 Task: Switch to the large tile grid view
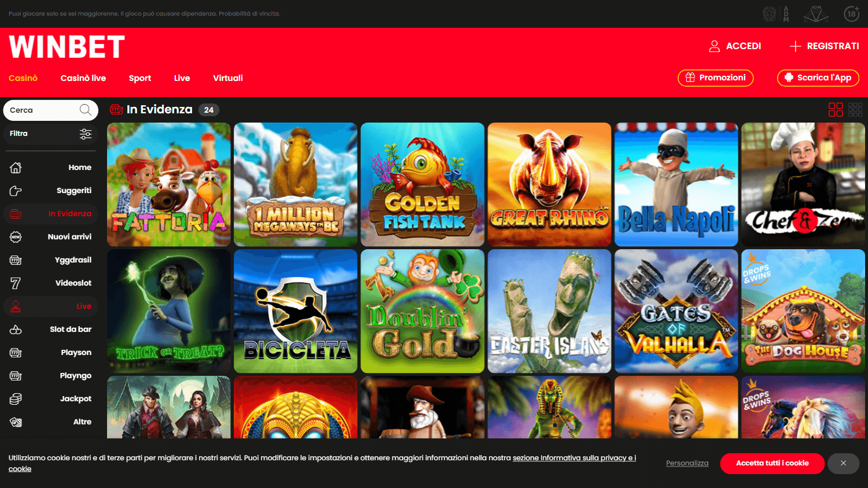click(836, 109)
